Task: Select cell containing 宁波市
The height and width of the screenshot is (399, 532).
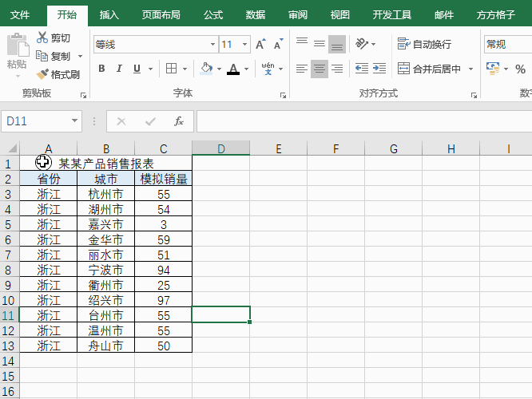Action: coord(106,270)
